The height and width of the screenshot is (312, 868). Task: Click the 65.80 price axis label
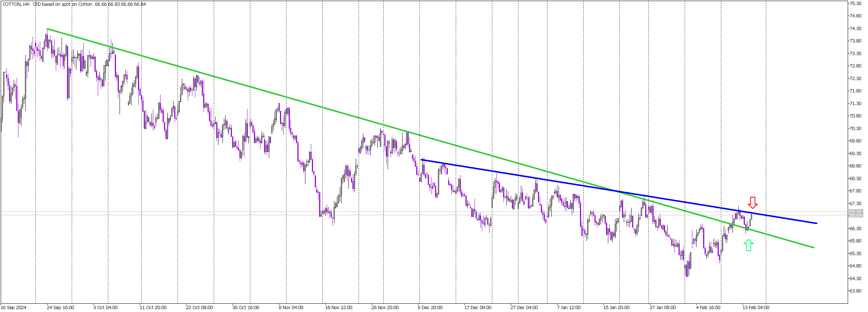[856, 241]
